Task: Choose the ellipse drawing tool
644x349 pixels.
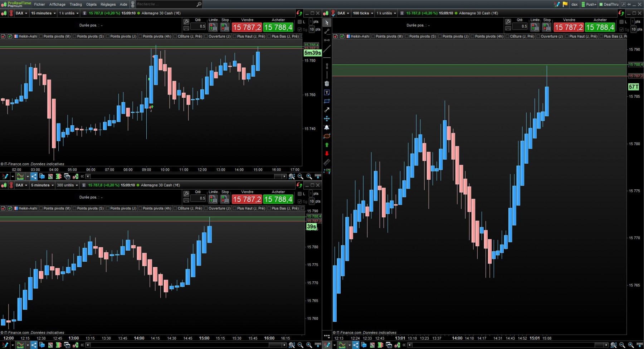Action: (327, 136)
